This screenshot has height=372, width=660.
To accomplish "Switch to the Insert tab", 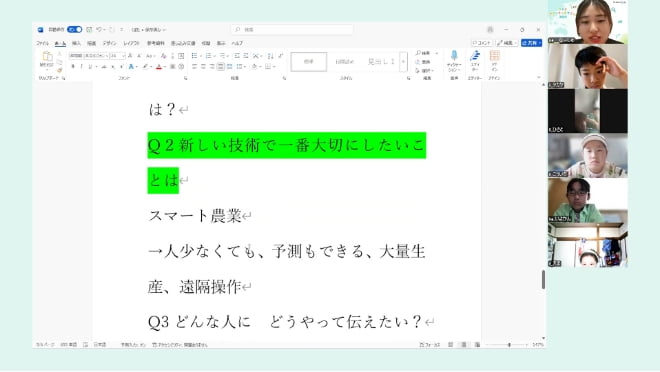I will [76, 43].
